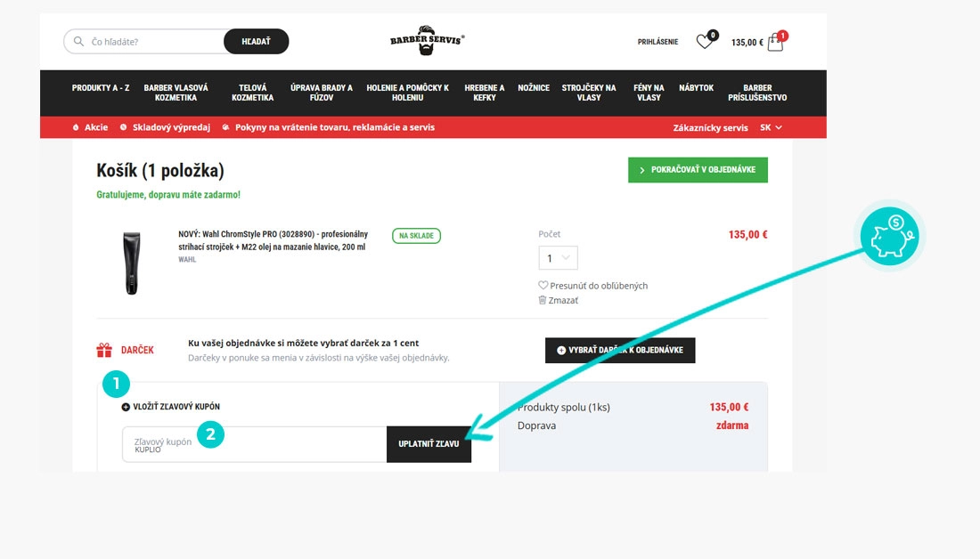
Task: Click the gift Darček icon
Action: click(103, 350)
